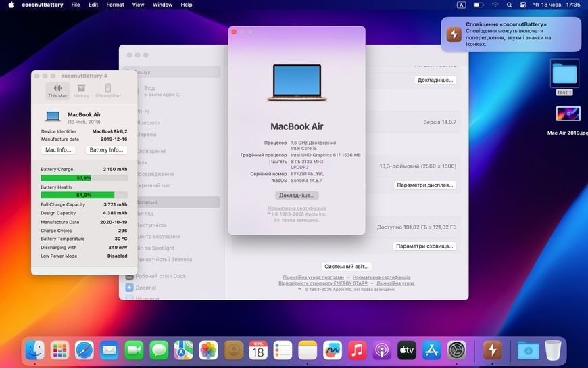The image size is (588, 368).
Task: Open Podcasts from the Dock
Action: tap(382, 350)
